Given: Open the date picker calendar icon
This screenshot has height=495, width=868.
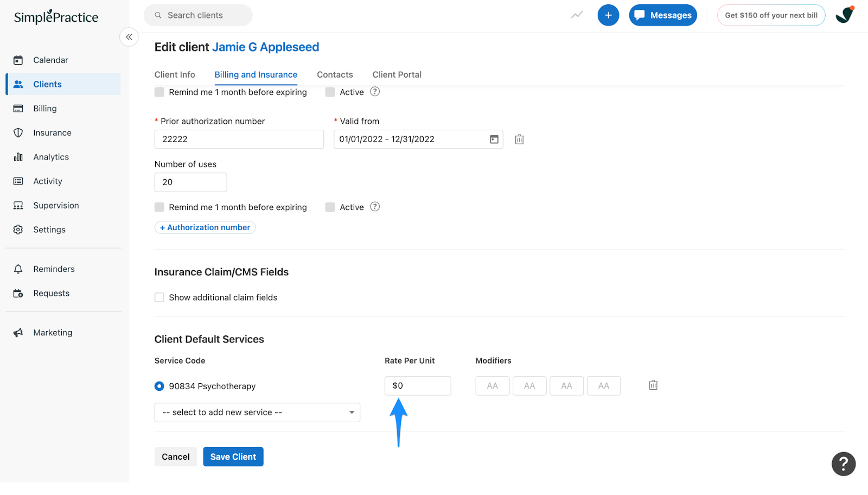Looking at the screenshot, I should (x=494, y=139).
